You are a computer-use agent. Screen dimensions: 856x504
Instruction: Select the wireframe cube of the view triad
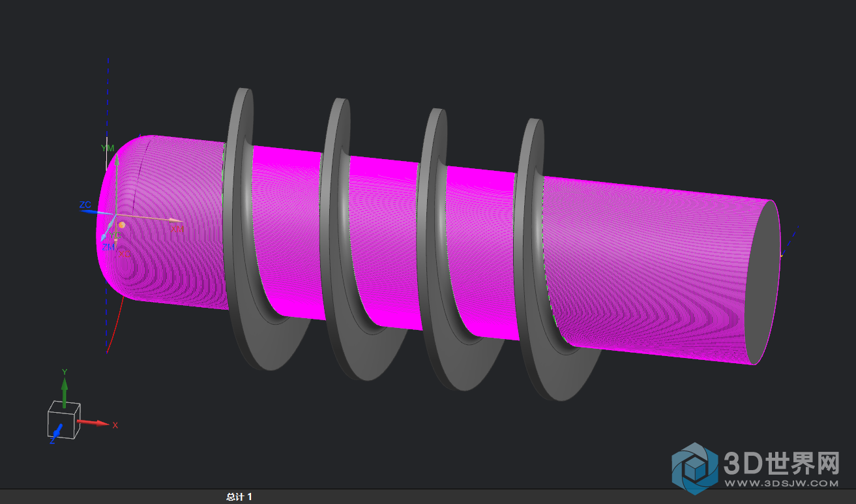[64, 421]
